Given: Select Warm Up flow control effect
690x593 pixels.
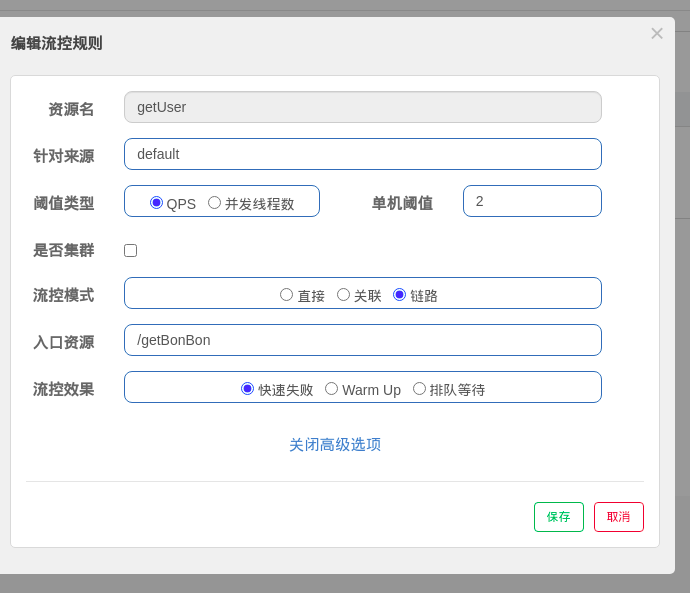Looking at the screenshot, I should pos(331,388).
